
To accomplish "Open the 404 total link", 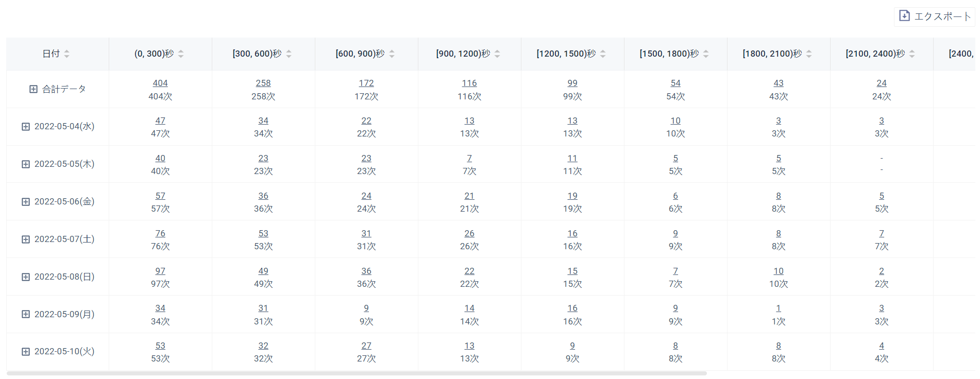I will 160,83.
